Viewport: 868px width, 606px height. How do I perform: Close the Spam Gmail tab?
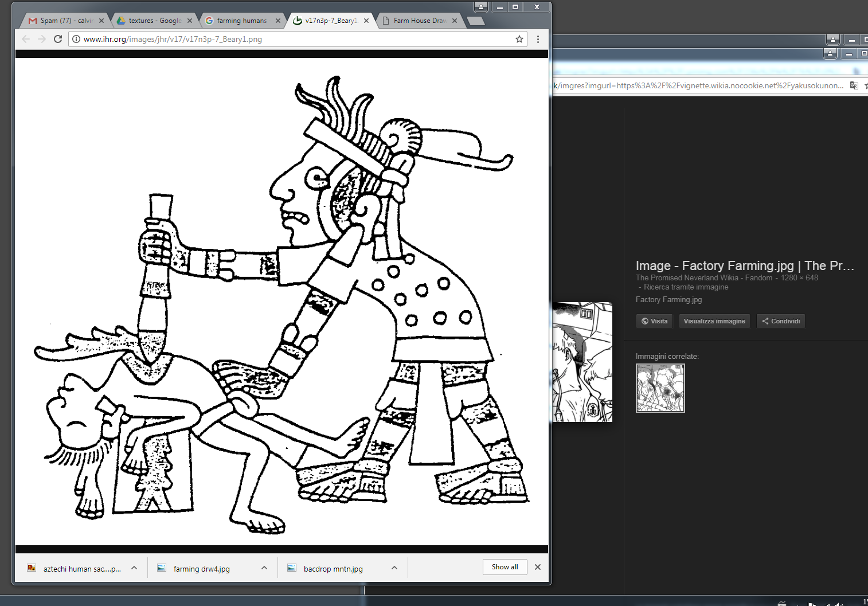tap(101, 21)
